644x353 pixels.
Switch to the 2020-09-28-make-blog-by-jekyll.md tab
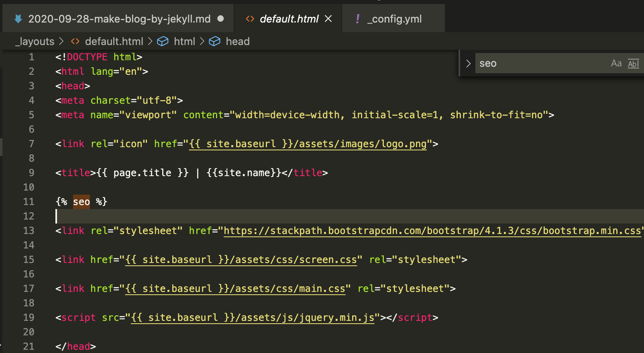pyautogui.click(x=118, y=19)
